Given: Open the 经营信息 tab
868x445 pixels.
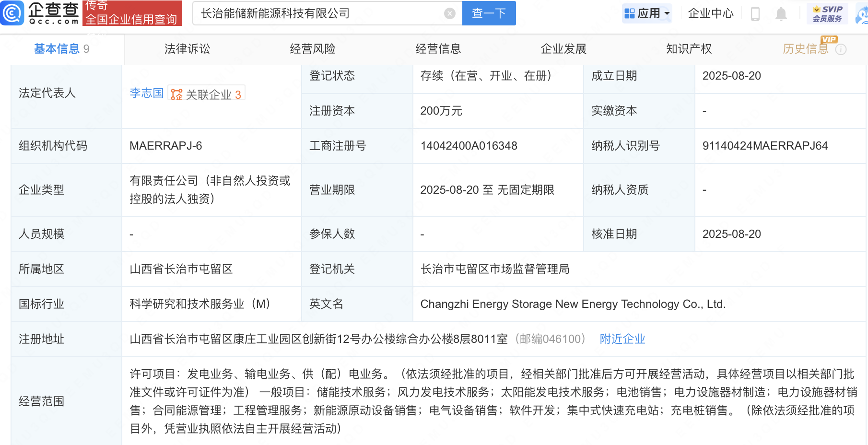Looking at the screenshot, I should click(x=438, y=49).
